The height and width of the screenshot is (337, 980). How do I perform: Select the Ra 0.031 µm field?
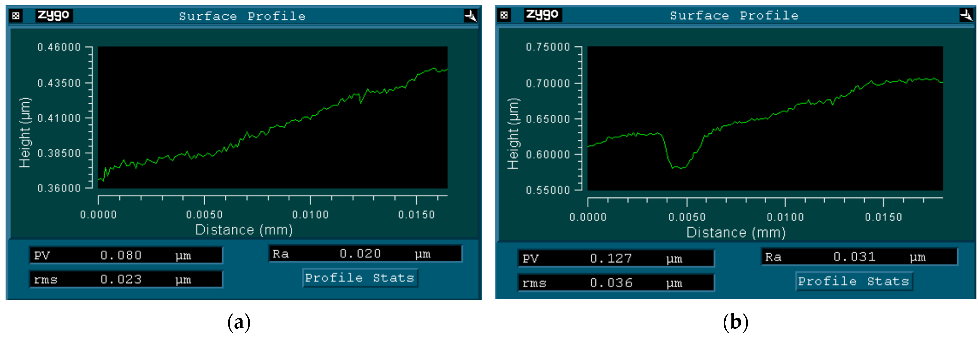pyautogui.click(x=859, y=257)
